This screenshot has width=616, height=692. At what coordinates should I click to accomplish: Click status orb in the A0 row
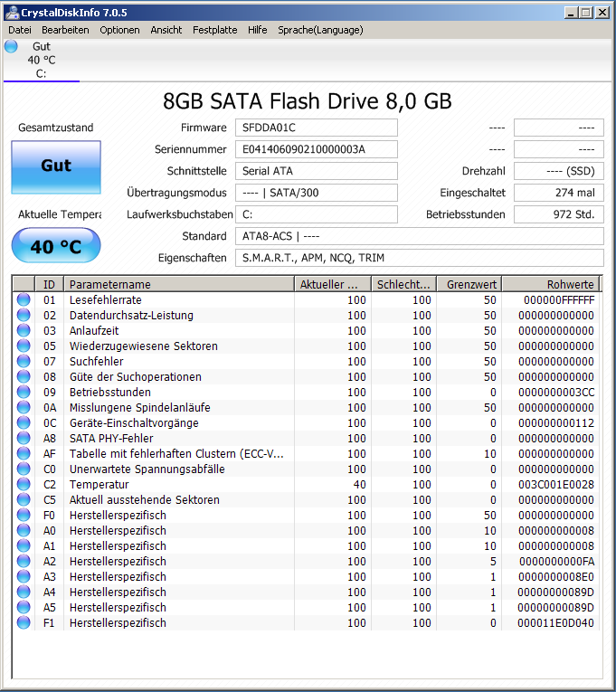click(x=24, y=530)
